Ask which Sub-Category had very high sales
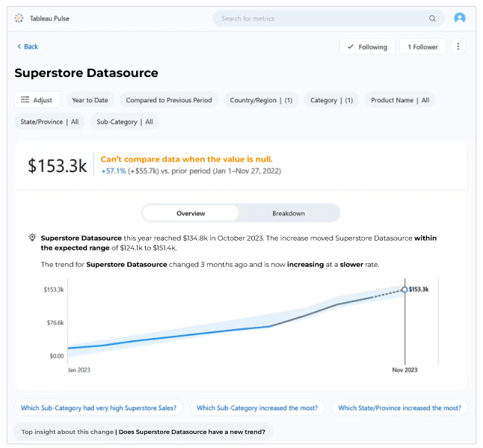 99,408
